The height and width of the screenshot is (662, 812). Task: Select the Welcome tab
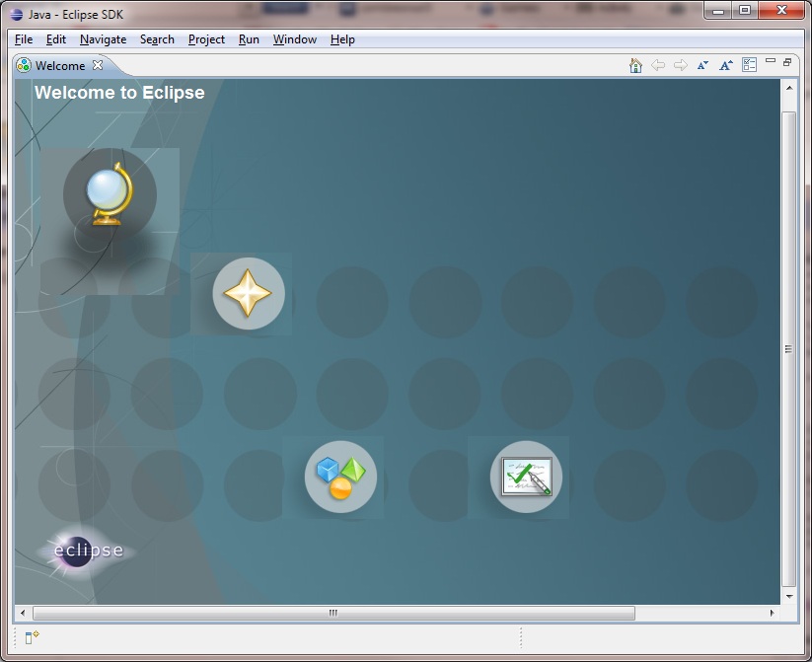pyautogui.click(x=60, y=66)
